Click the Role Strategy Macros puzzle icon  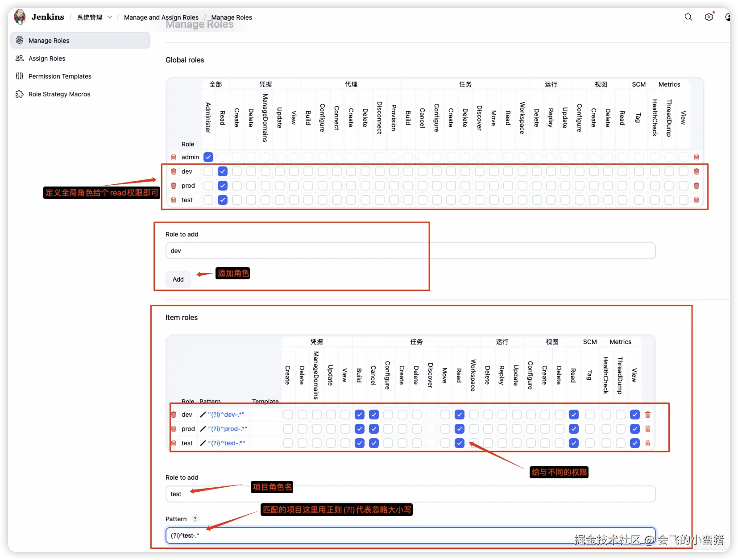(x=20, y=94)
